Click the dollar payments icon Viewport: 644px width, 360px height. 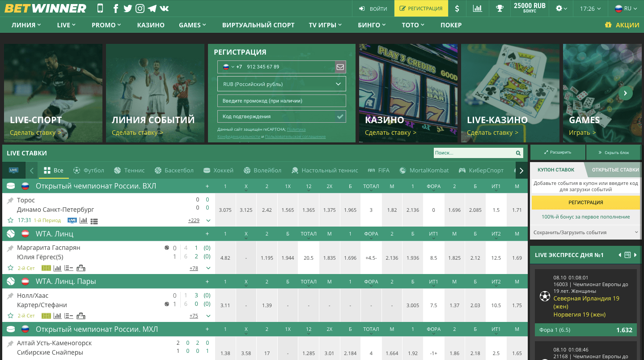457,8
